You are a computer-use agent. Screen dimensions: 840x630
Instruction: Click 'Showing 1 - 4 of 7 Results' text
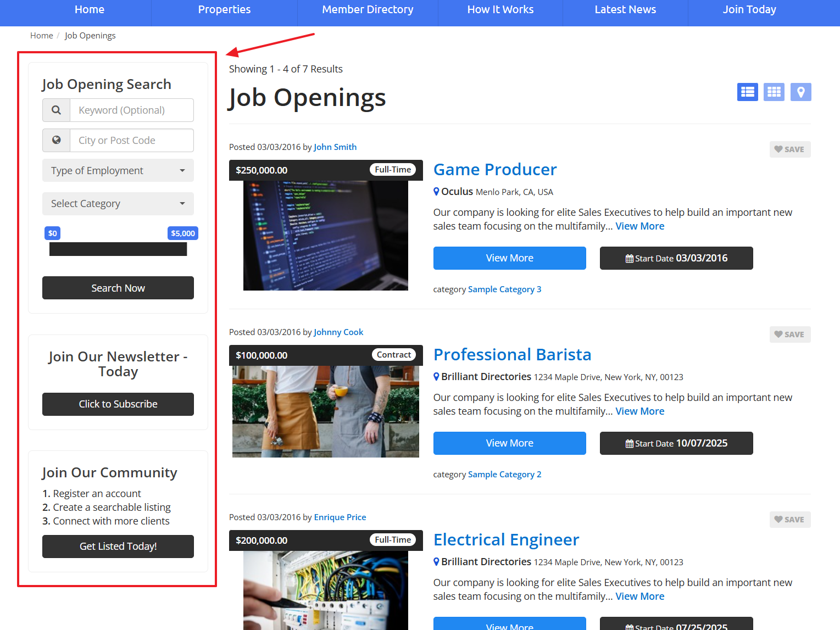click(x=286, y=69)
